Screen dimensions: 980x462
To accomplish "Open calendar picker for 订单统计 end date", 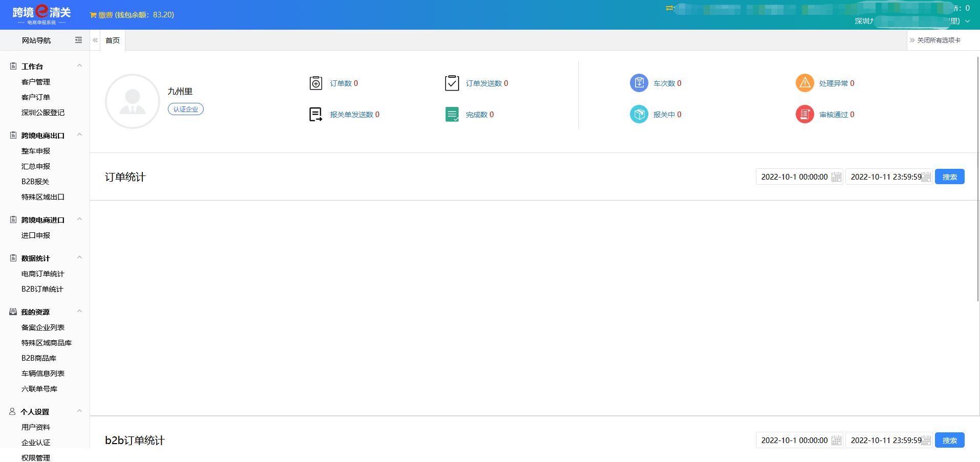I will [926, 177].
